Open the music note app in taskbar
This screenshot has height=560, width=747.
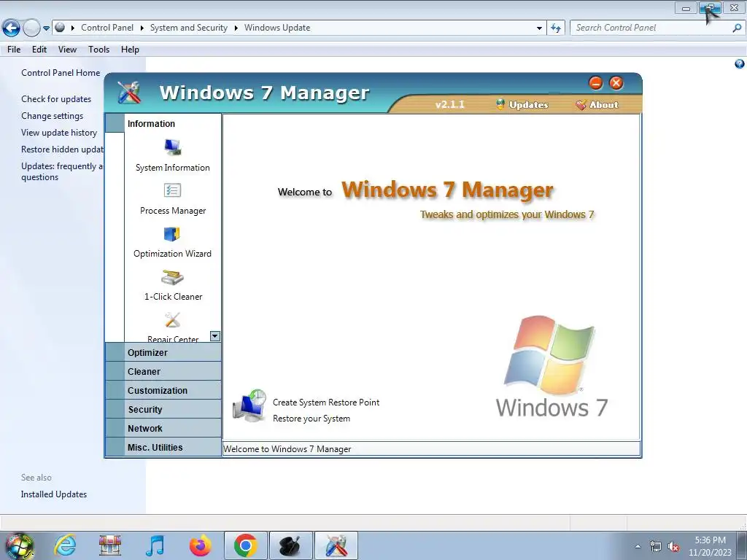point(155,545)
